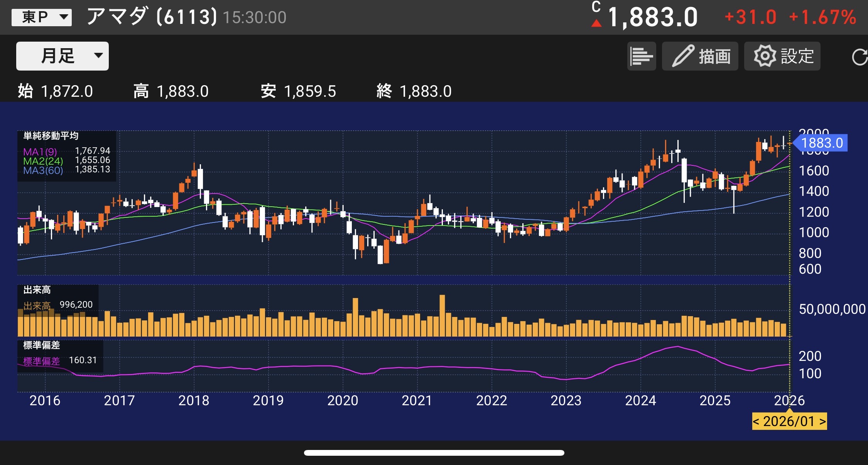Tap the red up-triangle price change icon
The image size is (868, 465).
pos(596,24)
